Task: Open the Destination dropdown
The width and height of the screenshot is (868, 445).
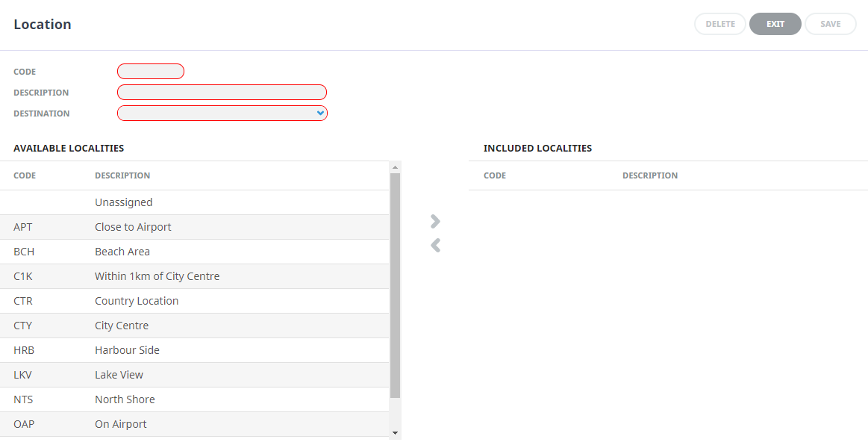Action: (x=222, y=113)
